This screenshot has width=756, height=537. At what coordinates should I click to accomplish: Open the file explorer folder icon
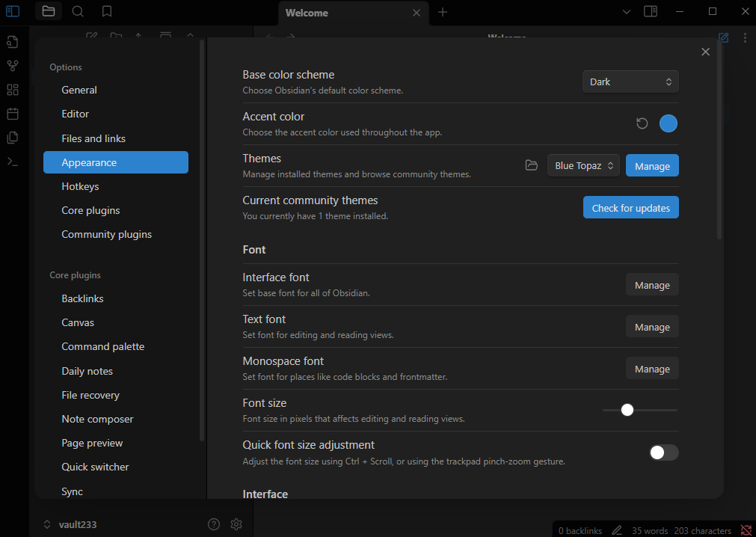click(x=48, y=11)
